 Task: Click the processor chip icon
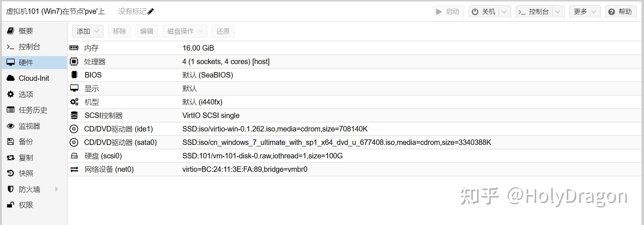point(74,62)
